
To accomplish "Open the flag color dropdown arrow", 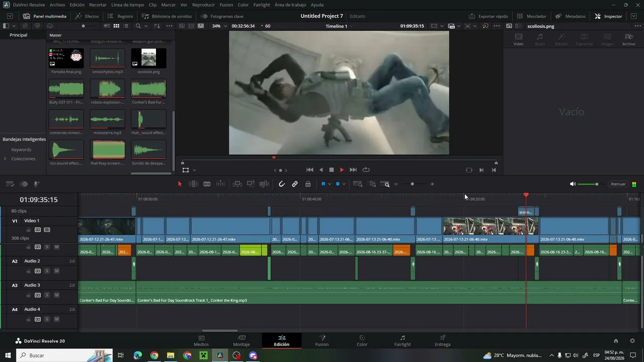I will [330, 184].
